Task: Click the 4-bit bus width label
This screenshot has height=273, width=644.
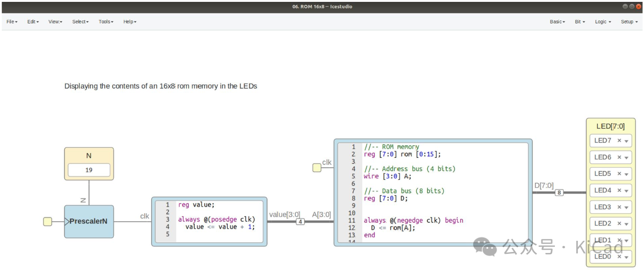Action: [x=300, y=222]
